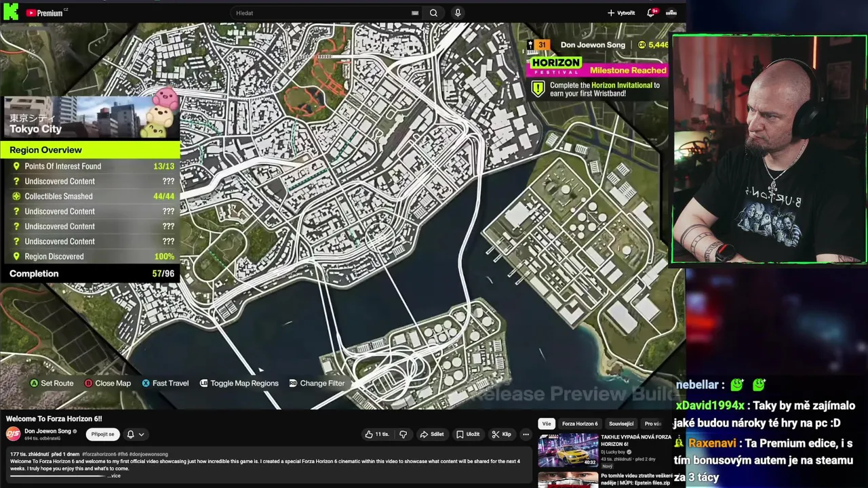Click the green Kick logo overlay

pos(11,12)
